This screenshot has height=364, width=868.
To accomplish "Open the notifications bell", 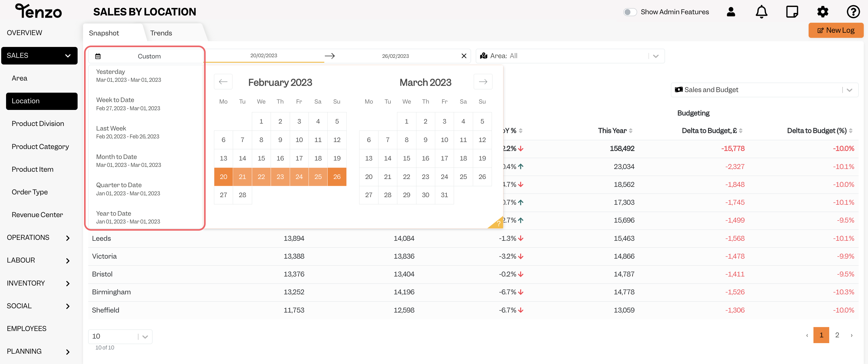I will tap(761, 12).
